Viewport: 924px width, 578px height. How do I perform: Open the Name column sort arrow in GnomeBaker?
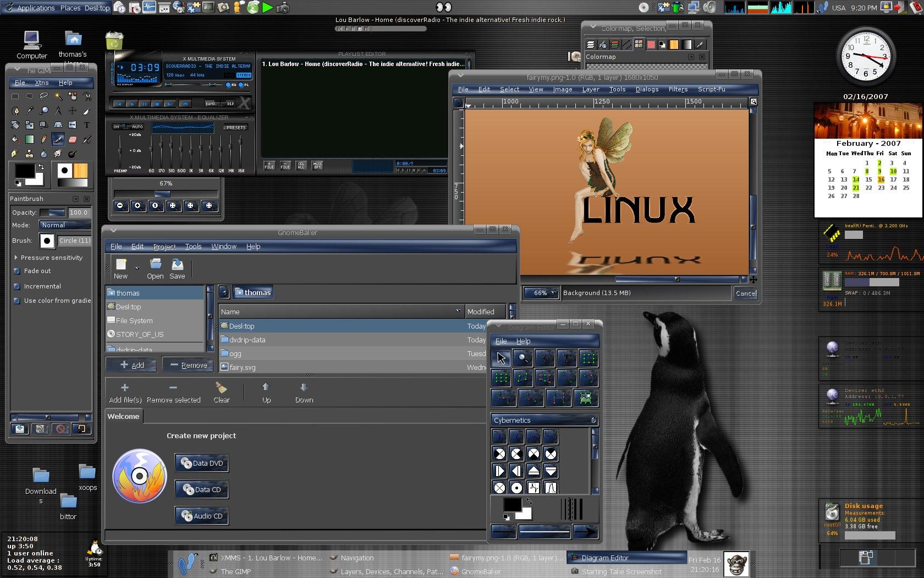(458, 311)
